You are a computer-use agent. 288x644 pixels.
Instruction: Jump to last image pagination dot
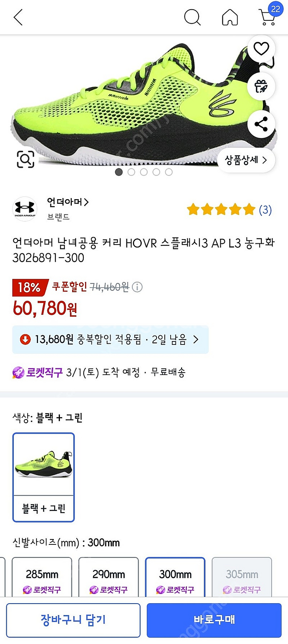pyautogui.click(x=169, y=172)
